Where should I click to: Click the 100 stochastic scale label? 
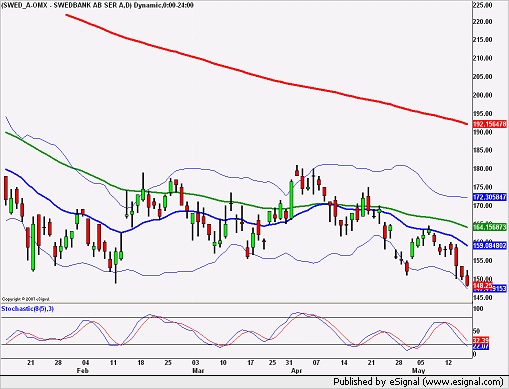[x=478, y=309]
